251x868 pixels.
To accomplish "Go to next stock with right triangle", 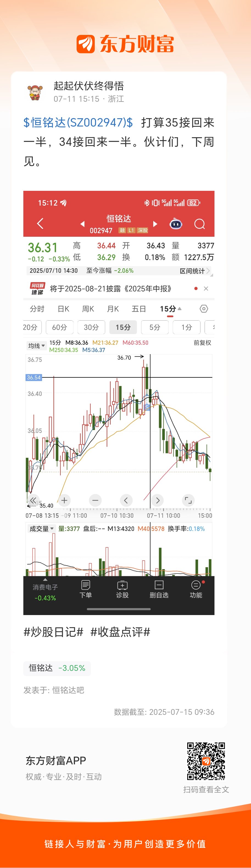I will coord(155,224).
